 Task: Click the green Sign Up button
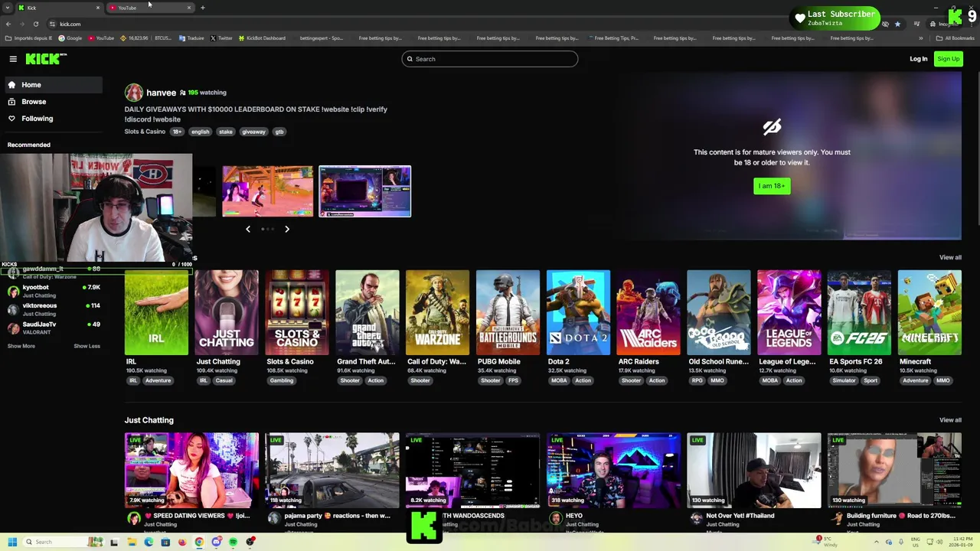pos(948,59)
